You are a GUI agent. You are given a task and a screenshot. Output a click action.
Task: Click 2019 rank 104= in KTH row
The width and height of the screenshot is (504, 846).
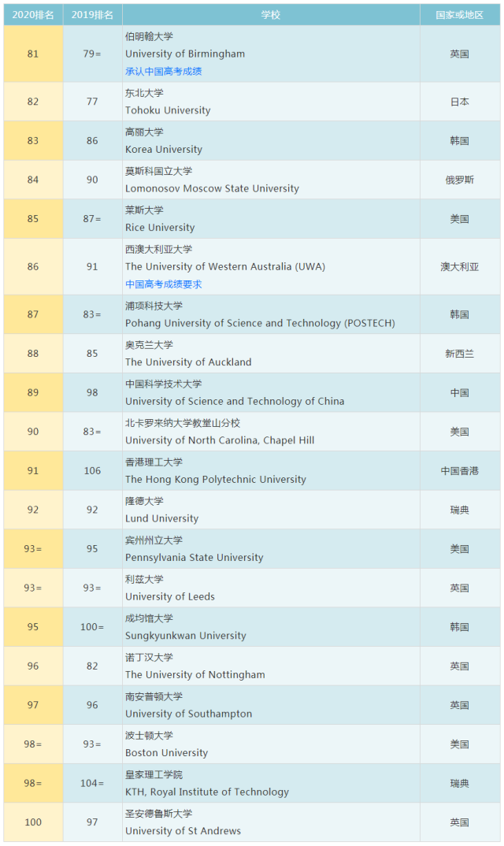[92, 784]
